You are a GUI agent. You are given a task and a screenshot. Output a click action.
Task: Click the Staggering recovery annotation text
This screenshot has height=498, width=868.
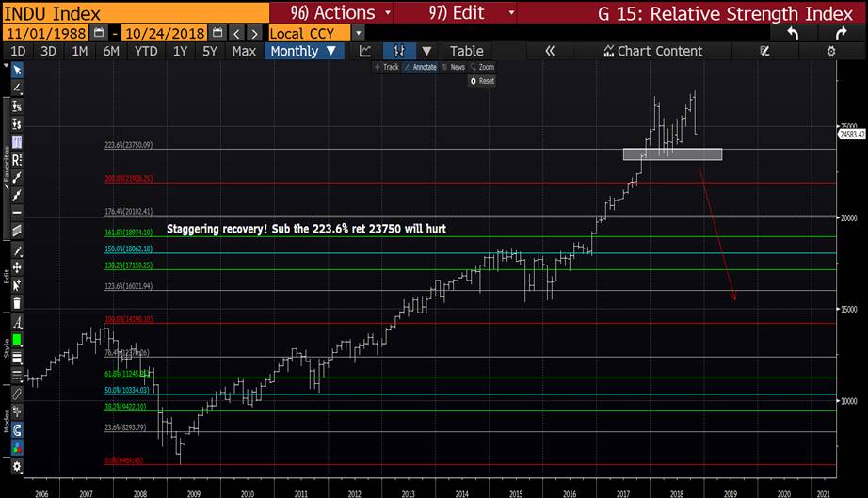[x=306, y=229]
